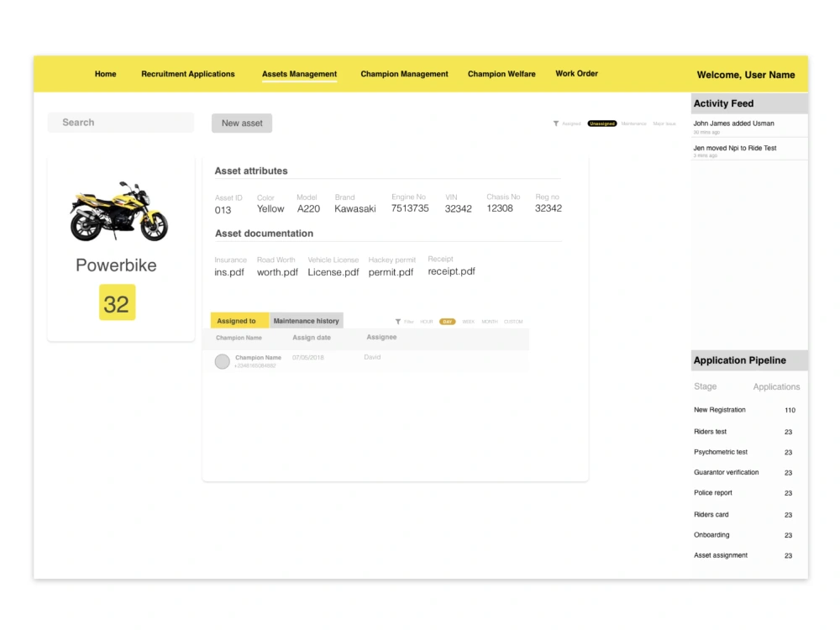840x630 pixels.
Task: Open Maintenance history tab
Action: click(x=307, y=320)
